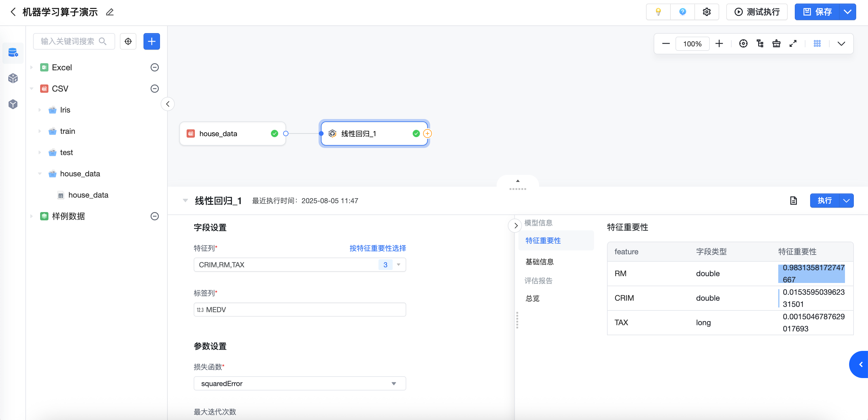Image resolution: width=868 pixels, height=420 pixels.
Task: Open the gear settings icon in header
Action: pyautogui.click(x=707, y=12)
